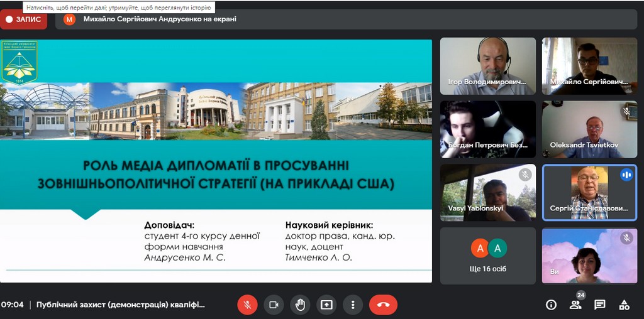Click the presenter banner for Михайло Сергійович Андрусенко
This screenshot has height=319, width=644.
click(x=160, y=19)
